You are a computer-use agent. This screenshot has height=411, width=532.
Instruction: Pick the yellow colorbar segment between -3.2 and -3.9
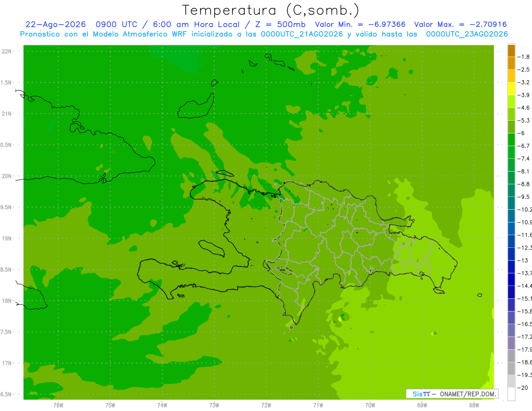(x=511, y=89)
